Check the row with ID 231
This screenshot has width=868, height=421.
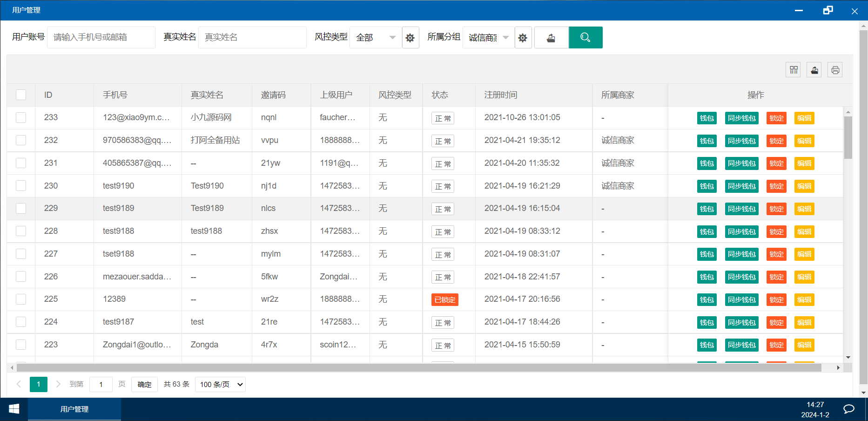[x=21, y=163]
